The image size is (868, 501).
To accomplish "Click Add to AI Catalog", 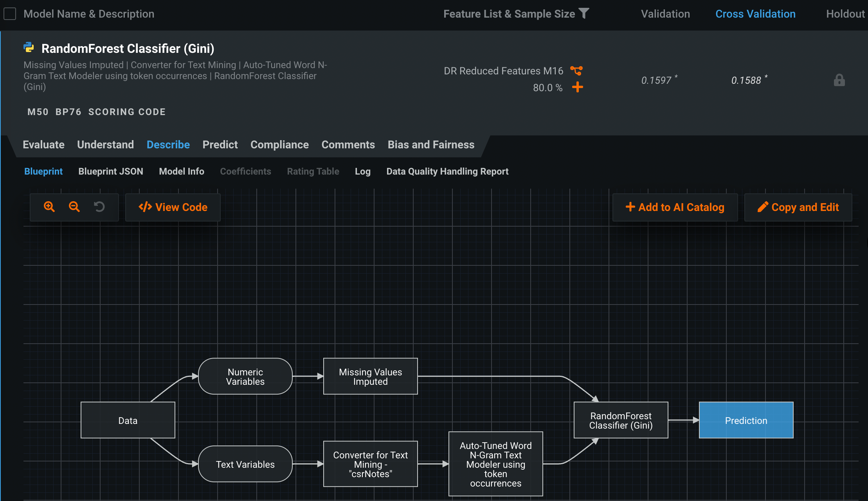I will pos(675,207).
